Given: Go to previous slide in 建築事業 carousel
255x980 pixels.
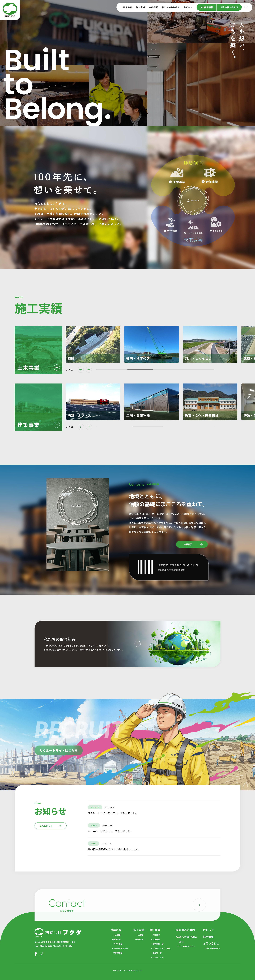Looking at the screenshot, I should 80,427.
